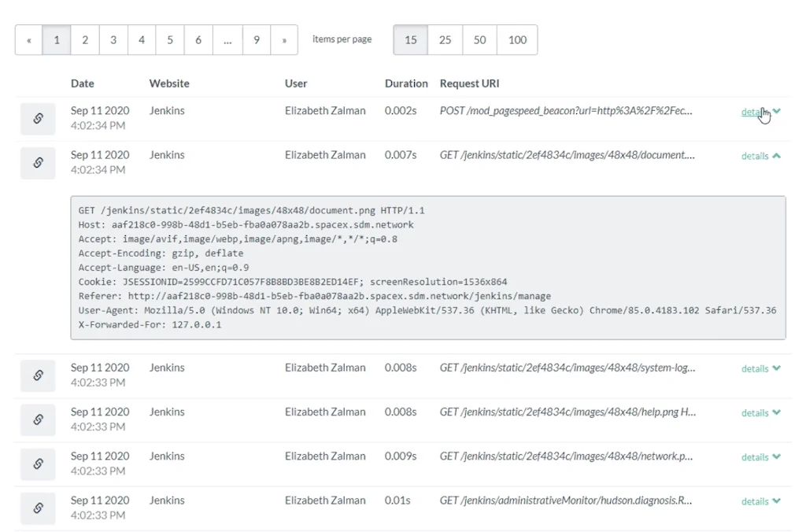Click the link icon on the mod_pagespeed_beacon row
The height and width of the screenshot is (532, 806).
pyautogui.click(x=37, y=119)
